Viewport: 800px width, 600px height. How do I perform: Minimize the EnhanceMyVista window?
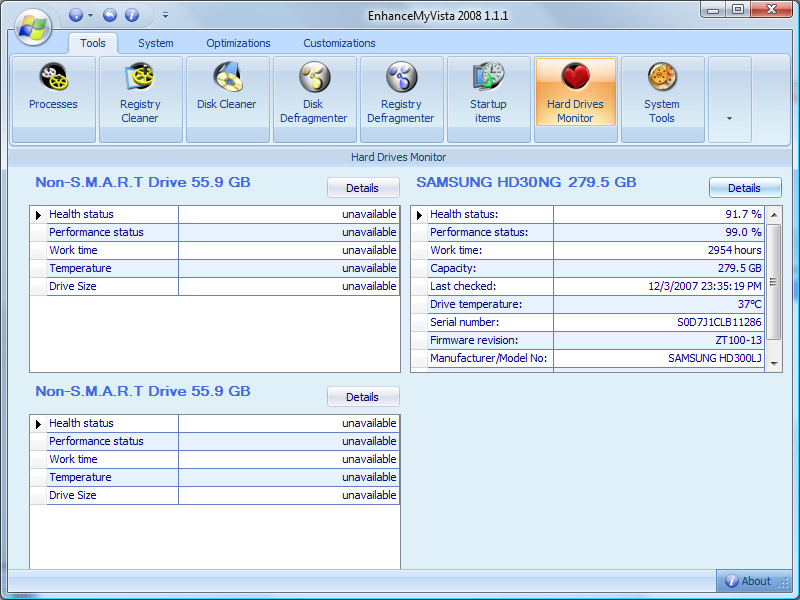713,10
